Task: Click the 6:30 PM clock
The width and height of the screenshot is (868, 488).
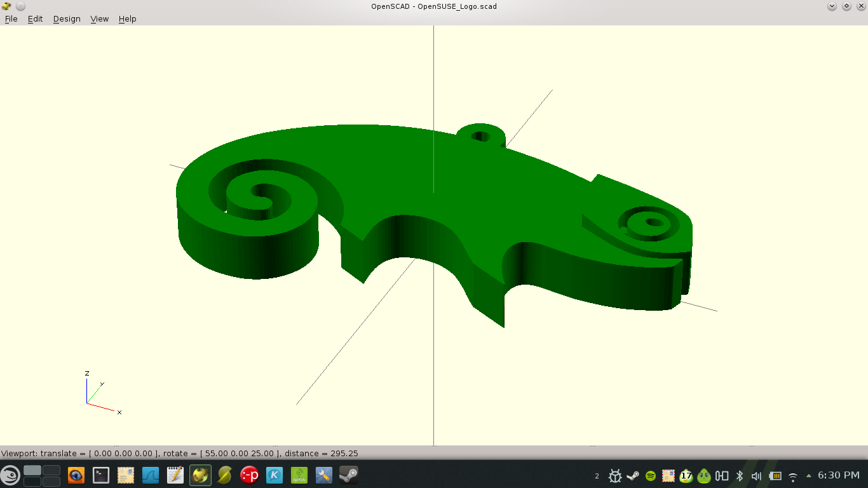Action: pyautogui.click(x=838, y=475)
